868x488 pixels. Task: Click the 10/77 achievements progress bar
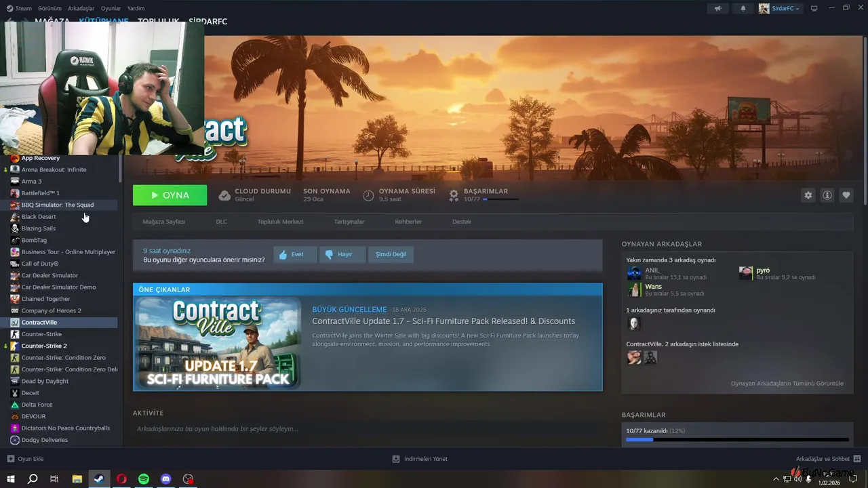[737, 440]
